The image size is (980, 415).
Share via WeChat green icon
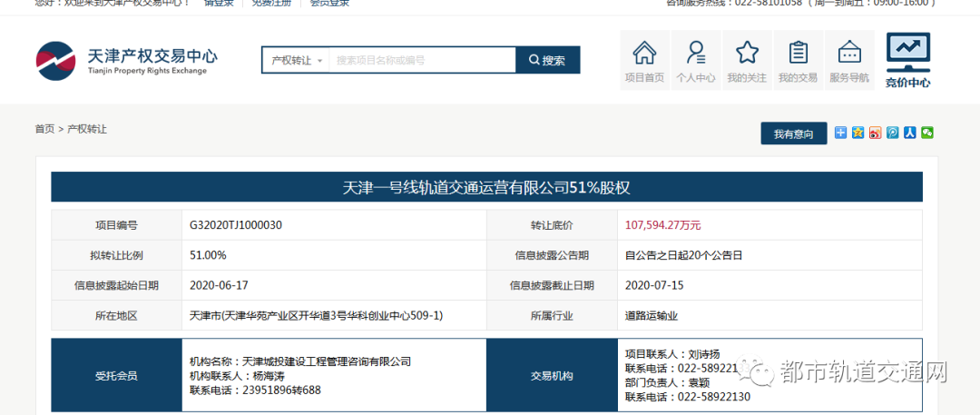pyautogui.click(x=928, y=133)
